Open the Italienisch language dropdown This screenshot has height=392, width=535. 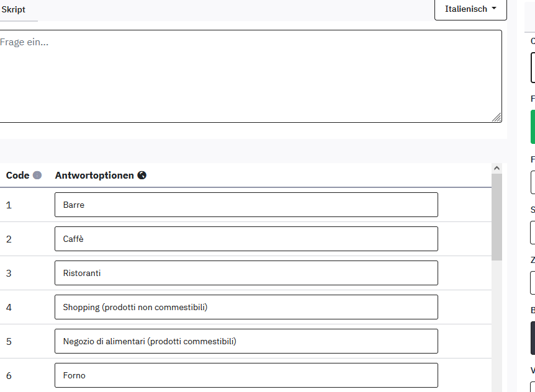coord(470,9)
